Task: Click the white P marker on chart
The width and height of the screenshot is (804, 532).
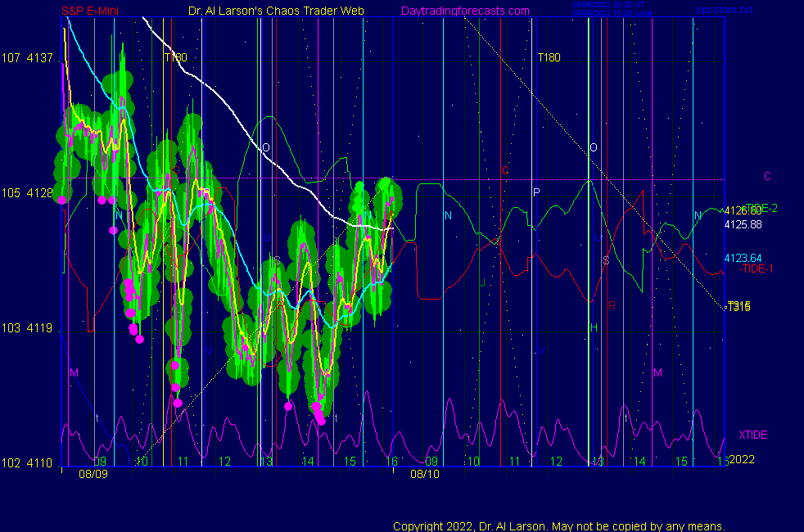Action: pyautogui.click(x=536, y=192)
